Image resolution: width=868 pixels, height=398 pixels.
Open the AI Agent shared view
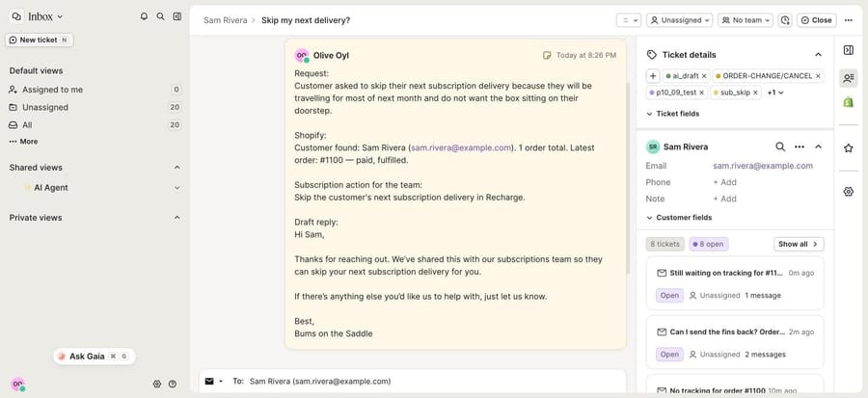pyautogui.click(x=51, y=187)
